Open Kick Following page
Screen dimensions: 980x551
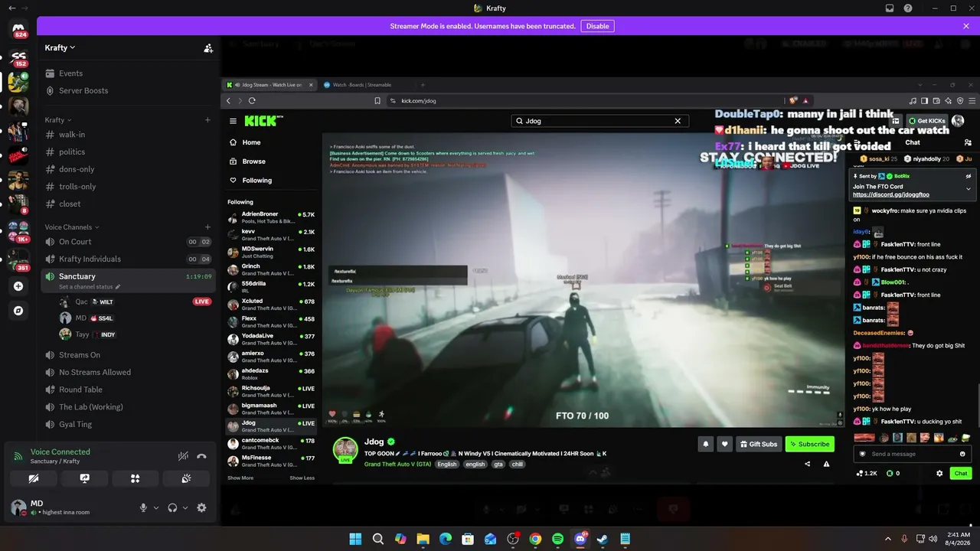pyautogui.click(x=256, y=181)
